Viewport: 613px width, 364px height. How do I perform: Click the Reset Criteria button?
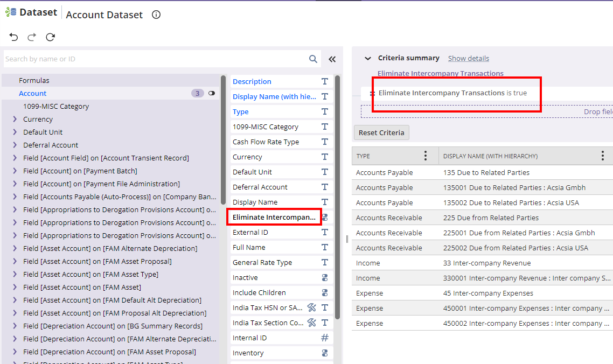point(381,132)
